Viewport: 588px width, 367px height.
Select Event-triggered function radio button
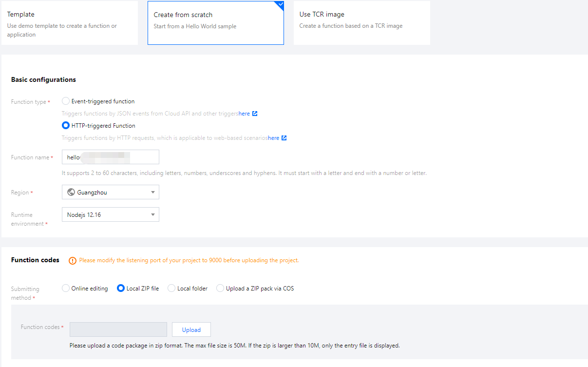pyautogui.click(x=66, y=101)
